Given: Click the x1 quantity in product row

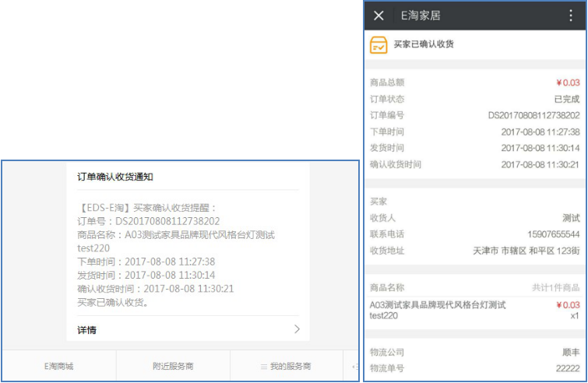Looking at the screenshot, I should pyautogui.click(x=575, y=316).
